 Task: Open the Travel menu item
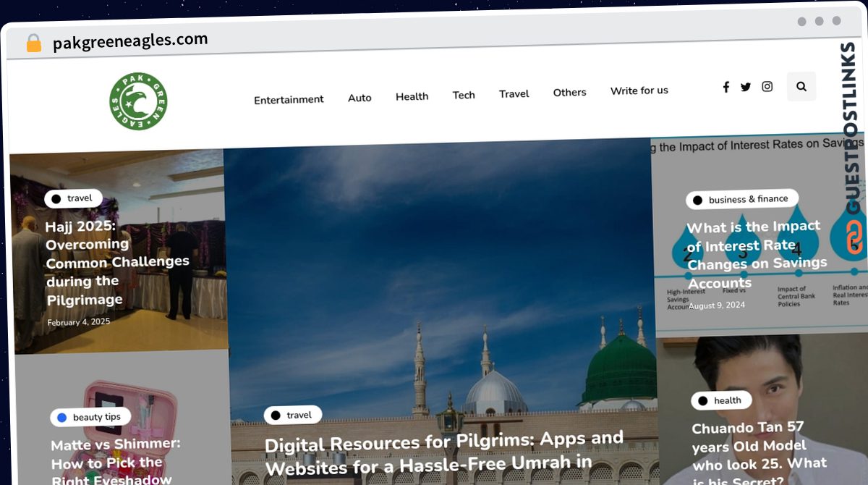coord(514,93)
